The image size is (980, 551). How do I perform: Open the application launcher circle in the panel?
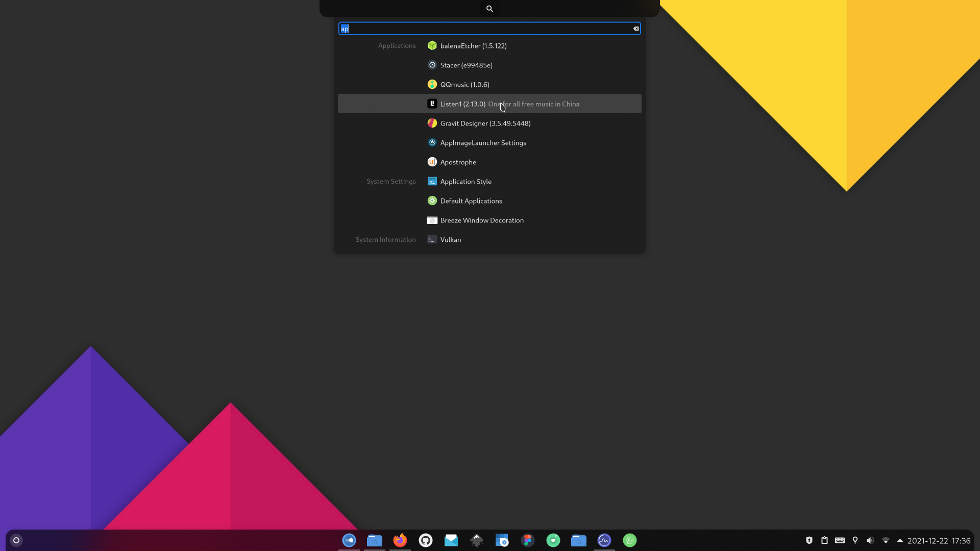coord(16,540)
